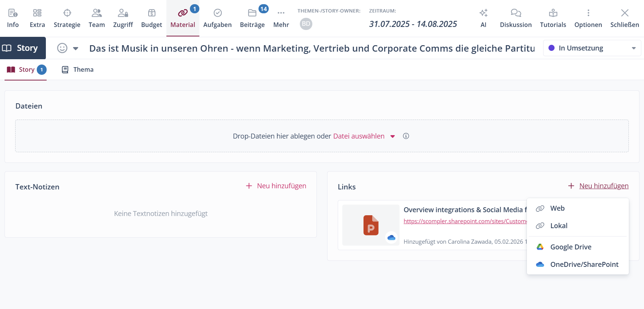Open the In Umsetzung status dropdown

pyautogui.click(x=592, y=48)
